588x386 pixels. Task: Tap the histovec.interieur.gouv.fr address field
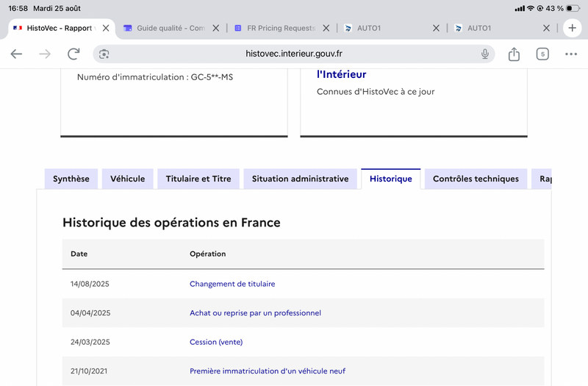(x=293, y=54)
